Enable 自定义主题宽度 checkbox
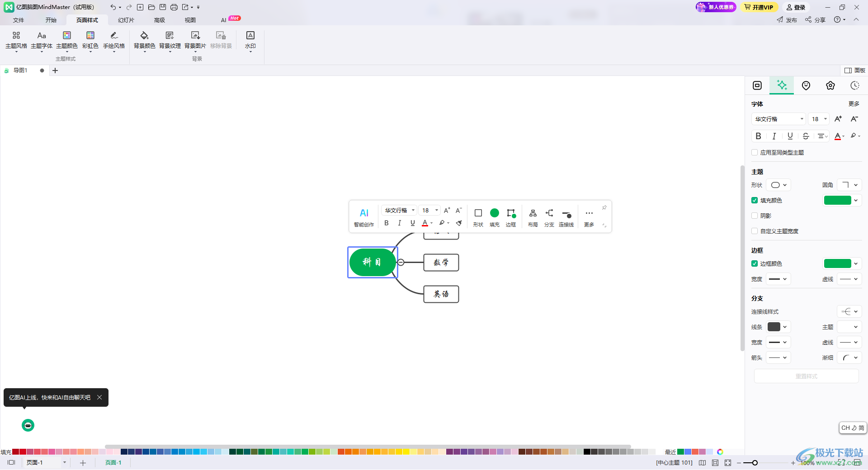This screenshot has width=868, height=470. (x=755, y=231)
